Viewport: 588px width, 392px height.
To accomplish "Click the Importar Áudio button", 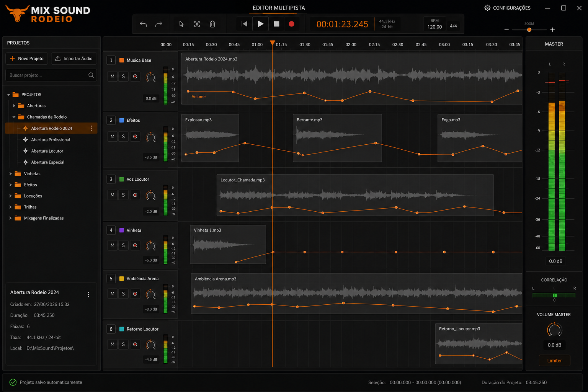I will coord(74,59).
